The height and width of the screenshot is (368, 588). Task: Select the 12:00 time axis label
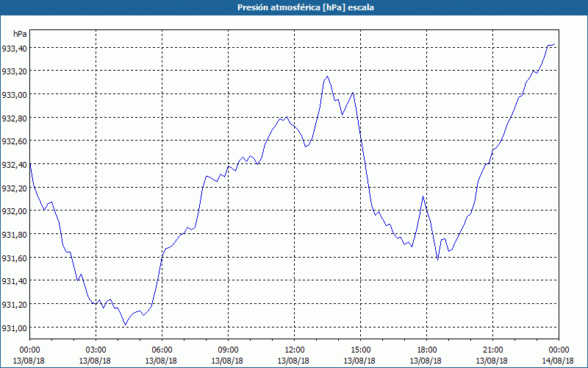[295, 350]
